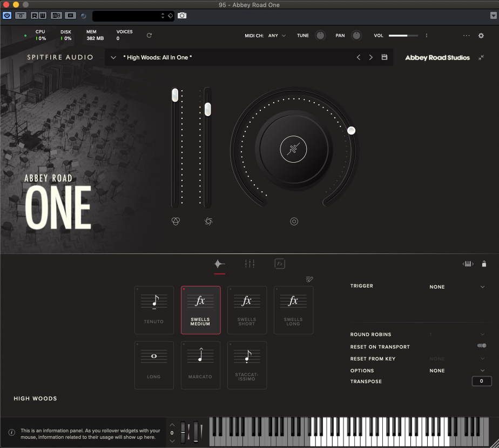499x448 pixels.
Task: Click the TRANSPOSE value field
Action: (x=481, y=382)
